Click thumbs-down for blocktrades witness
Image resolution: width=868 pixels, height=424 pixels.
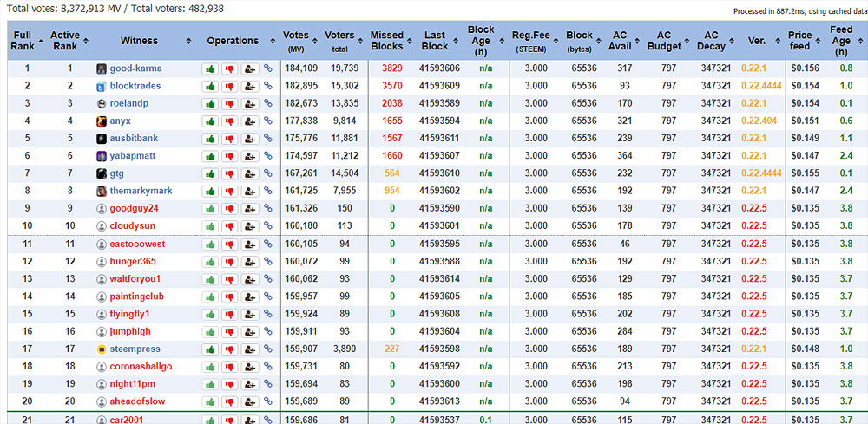point(229,86)
